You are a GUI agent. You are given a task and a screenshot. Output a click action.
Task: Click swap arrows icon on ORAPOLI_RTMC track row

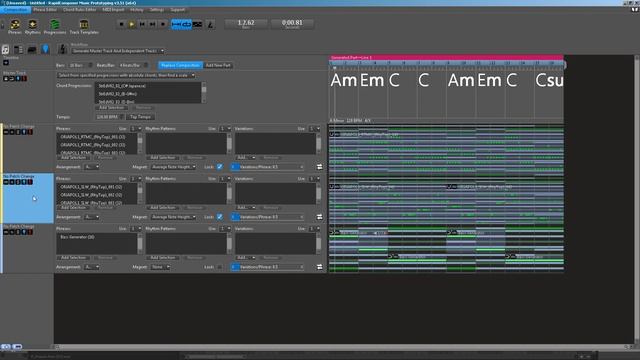[x=320, y=167]
